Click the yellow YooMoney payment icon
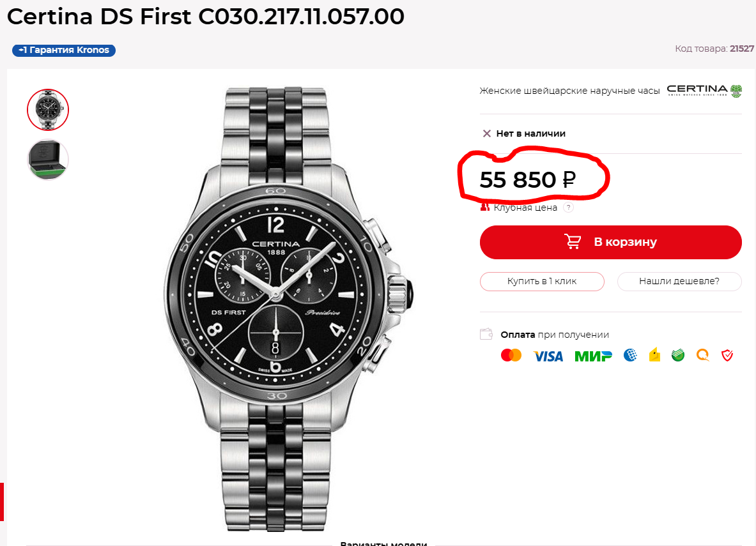This screenshot has height=546, width=756. 654,355
